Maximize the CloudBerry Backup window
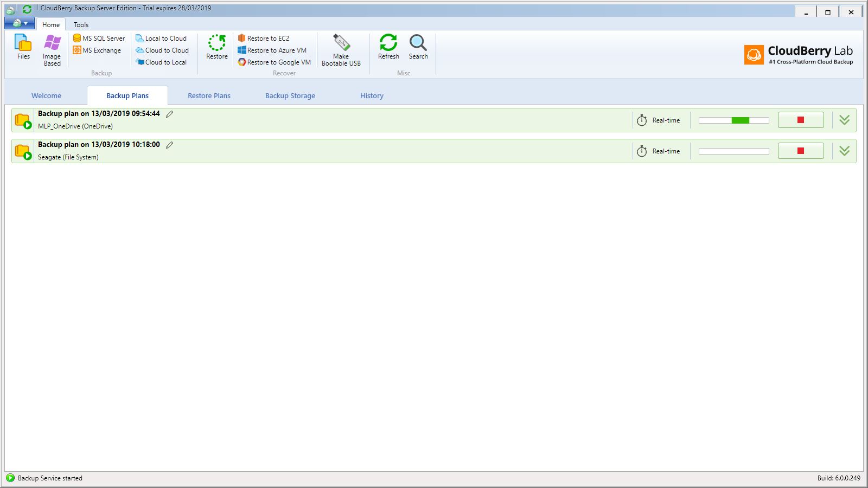Screen dimensions: 868x488 coord(828,12)
